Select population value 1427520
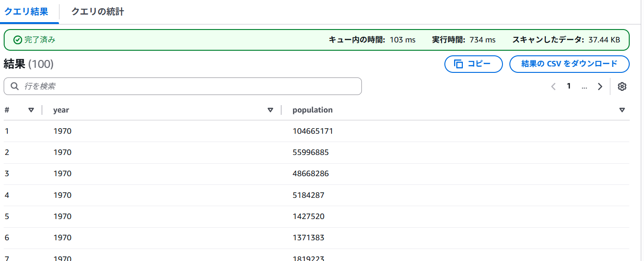The image size is (644, 261). 308,216
